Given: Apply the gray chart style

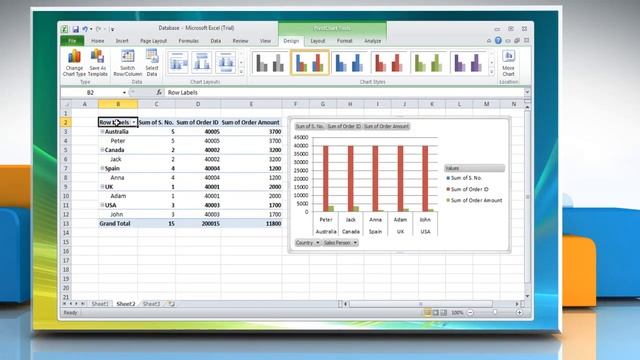Looking at the screenshot, I should pyautogui.click(x=270, y=63).
